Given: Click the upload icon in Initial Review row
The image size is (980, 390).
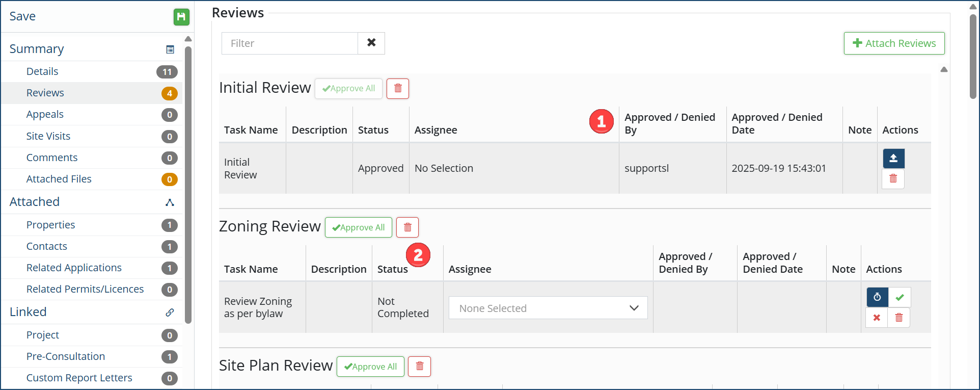Looking at the screenshot, I should [893, 159].
